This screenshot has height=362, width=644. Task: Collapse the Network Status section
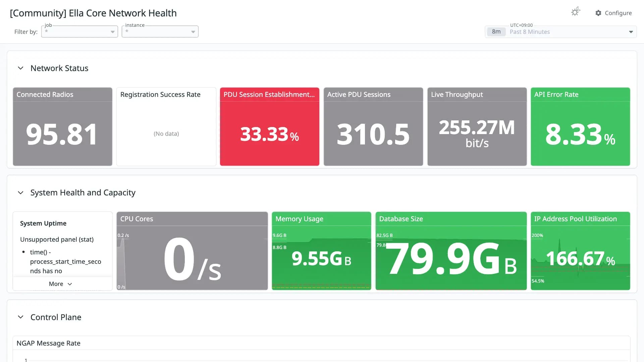coord(21,68)
